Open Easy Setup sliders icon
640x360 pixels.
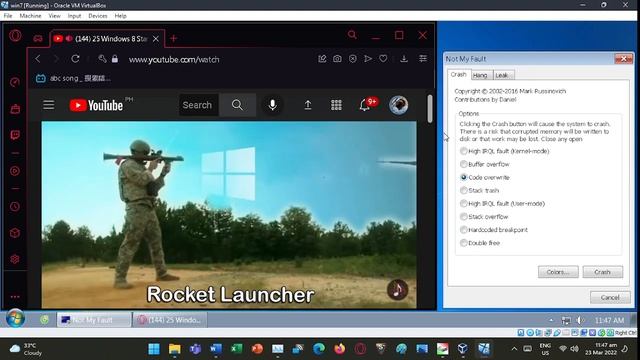click(x=423, y=59)
